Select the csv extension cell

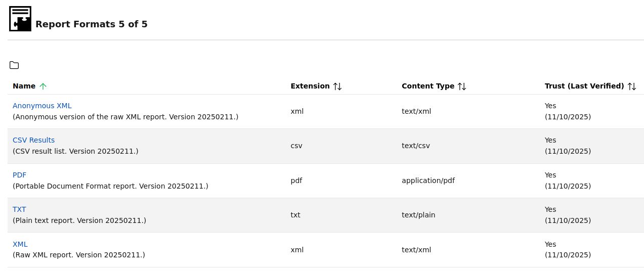(x=296, y=146)
